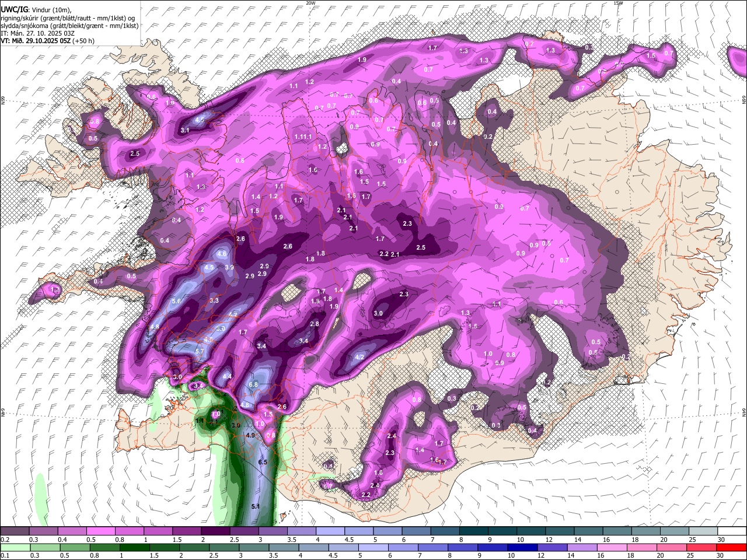Click the 3.1 value in the northwest
Screen dimensions: 747x560
[185, 130]
